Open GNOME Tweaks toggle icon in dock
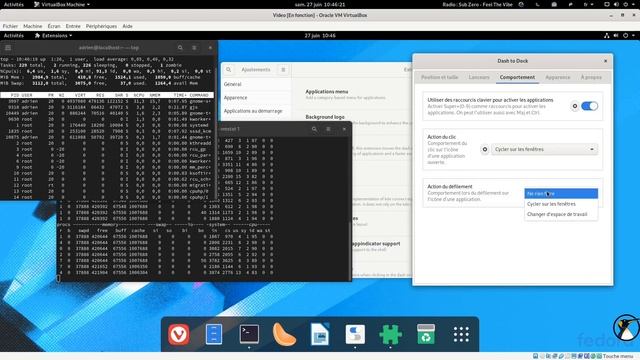640x360 pixels. coord(355,334)
